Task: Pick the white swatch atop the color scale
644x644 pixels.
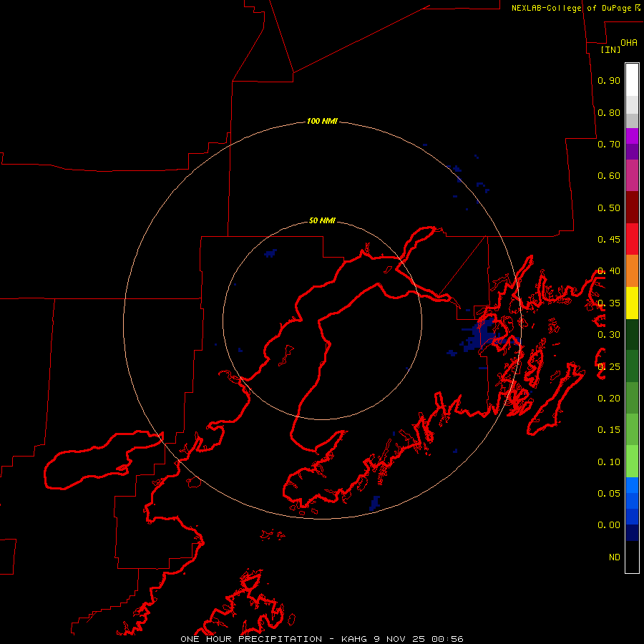Action: (632, 80)
